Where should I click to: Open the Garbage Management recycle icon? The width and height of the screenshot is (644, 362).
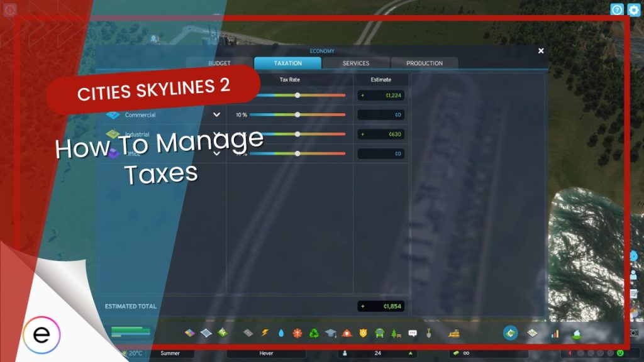(x=314, y=333)
